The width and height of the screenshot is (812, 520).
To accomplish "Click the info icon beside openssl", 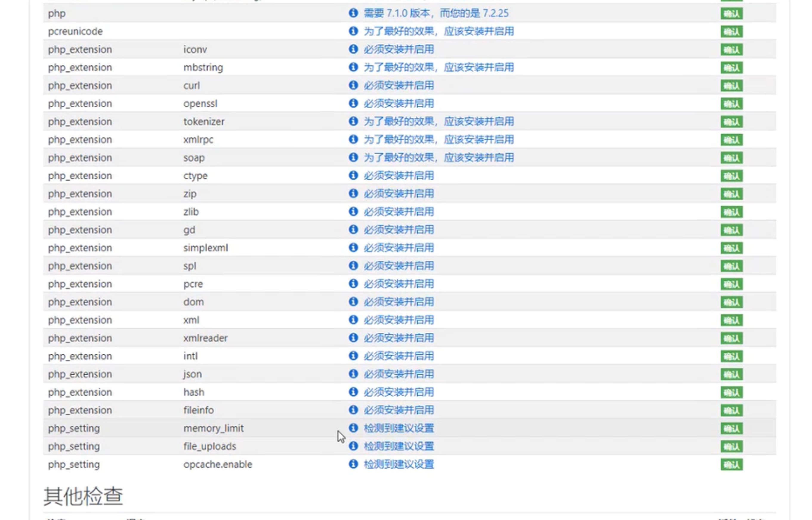I will coord(353,103).
